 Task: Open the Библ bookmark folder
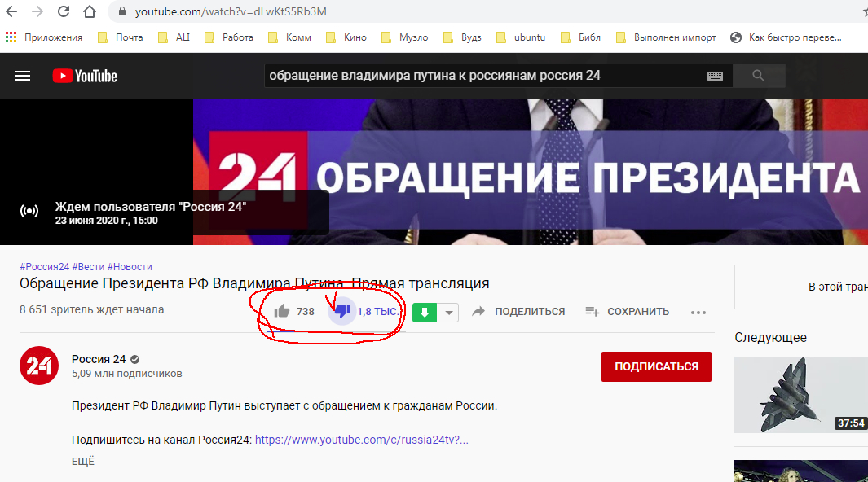(x=580, y=37)
